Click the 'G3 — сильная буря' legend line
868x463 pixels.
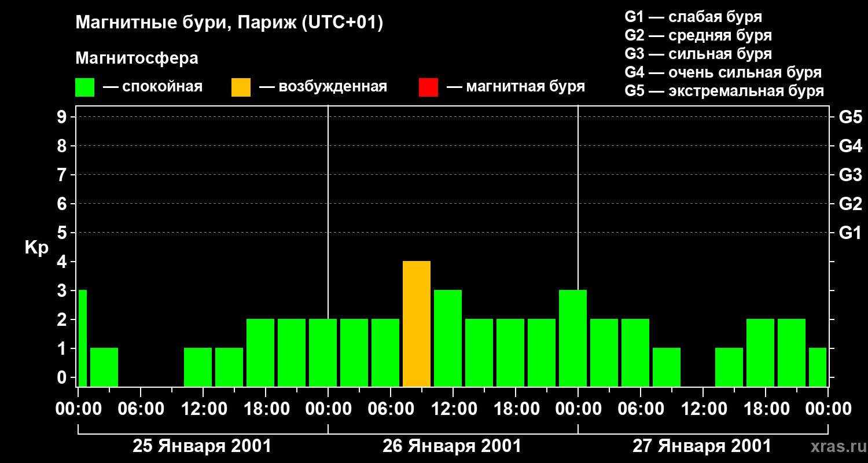tap(698, 54)
